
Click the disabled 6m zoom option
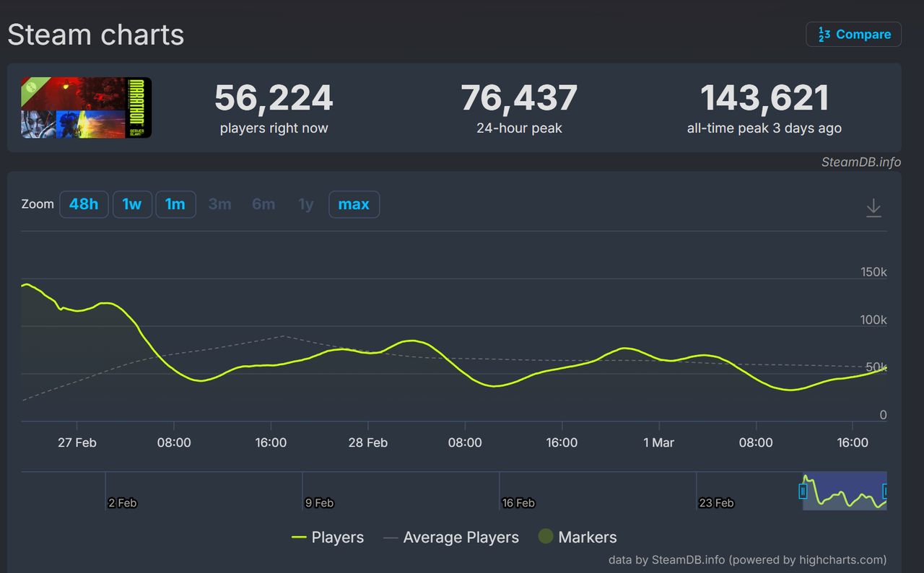click(263, 204)
